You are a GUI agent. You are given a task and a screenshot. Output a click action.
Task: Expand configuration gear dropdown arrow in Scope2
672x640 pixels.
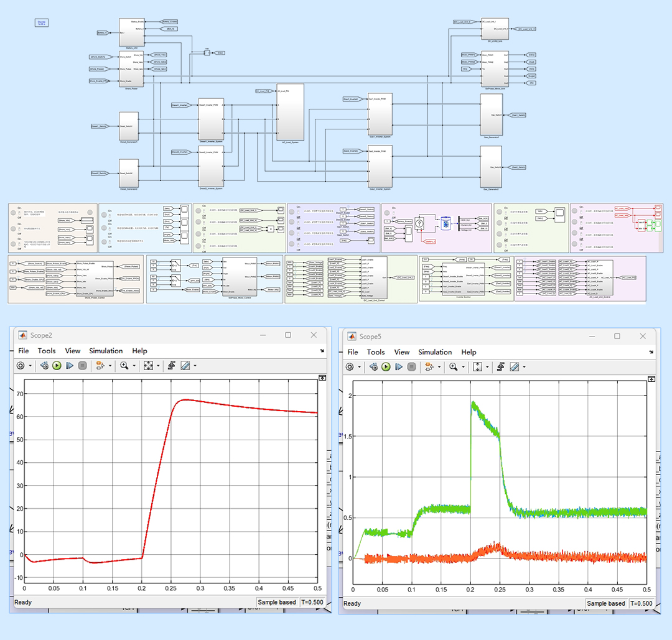tap(30, 366)
